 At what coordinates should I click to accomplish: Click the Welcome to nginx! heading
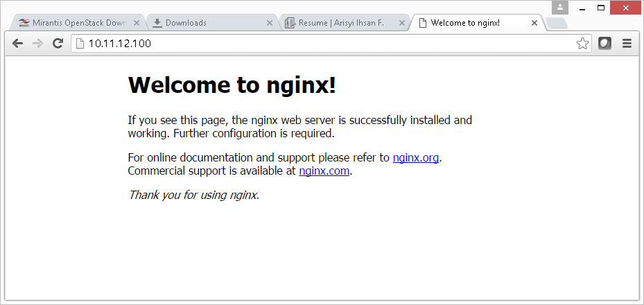coord(232,85)
